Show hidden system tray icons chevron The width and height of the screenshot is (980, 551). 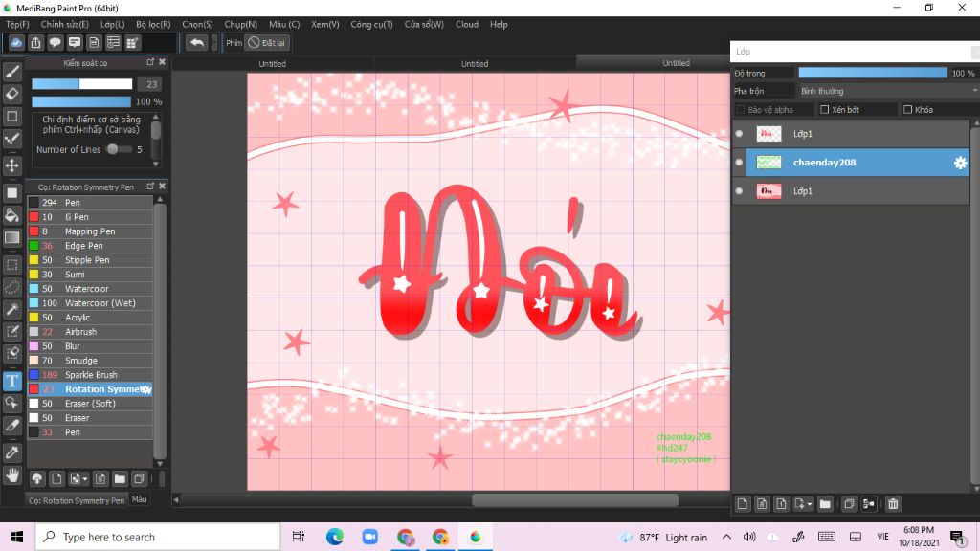pyautogui.click(x=726, y=537)
